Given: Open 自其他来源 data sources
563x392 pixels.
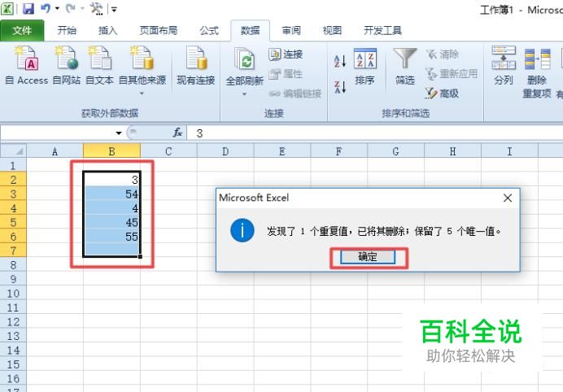Looking at the screenshot, I should pyautogui.click(x=142, y=71).
